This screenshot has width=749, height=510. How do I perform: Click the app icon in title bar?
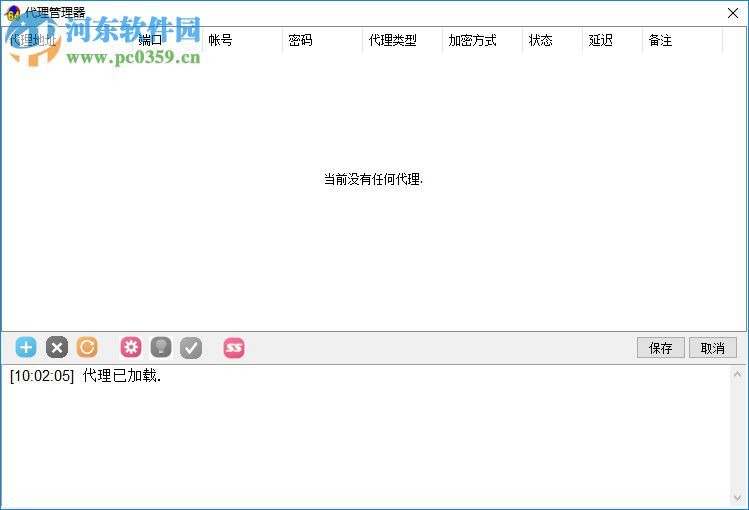point(12,13)
